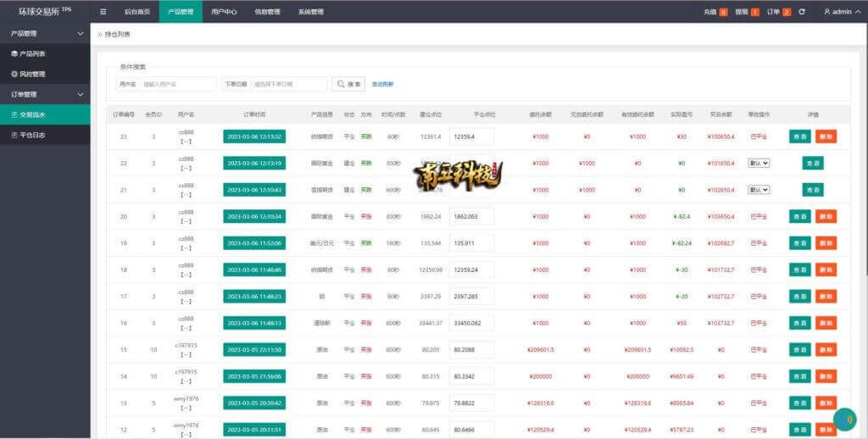Image resolution: width=868 pixels, height=439 pixels.
Task: Click the orange 提现 count badge
Action: 754,12
